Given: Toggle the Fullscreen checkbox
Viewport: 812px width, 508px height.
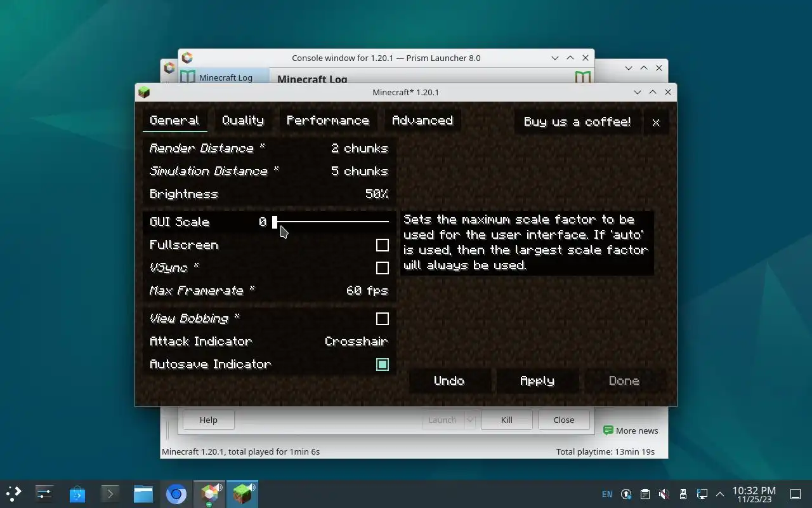Looking at the screenshot, I should [x=382, y=245].
